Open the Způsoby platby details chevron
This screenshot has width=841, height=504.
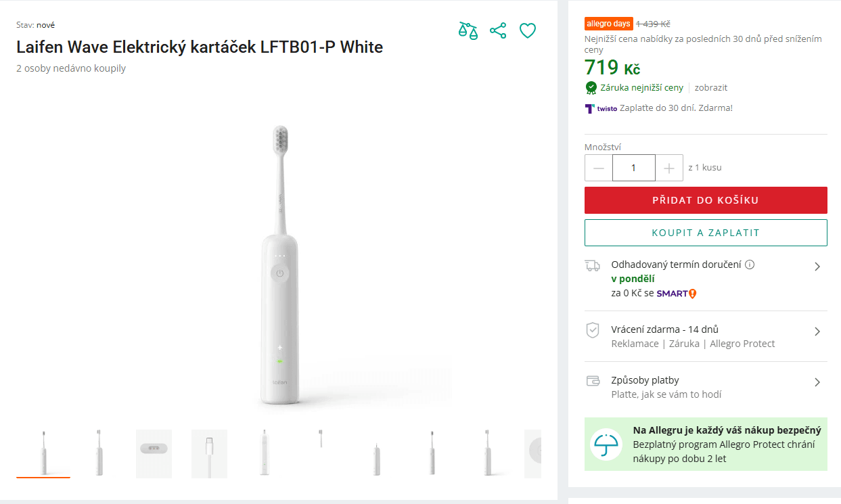tap(817, 382)
